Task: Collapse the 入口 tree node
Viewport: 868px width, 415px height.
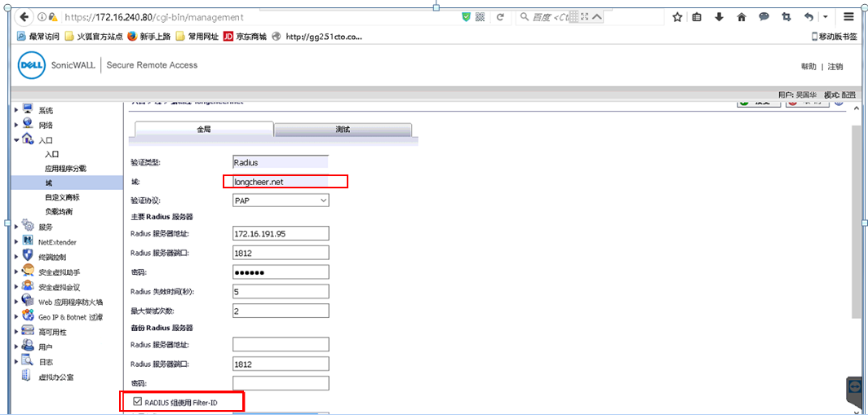Action: tap(16, 140)
